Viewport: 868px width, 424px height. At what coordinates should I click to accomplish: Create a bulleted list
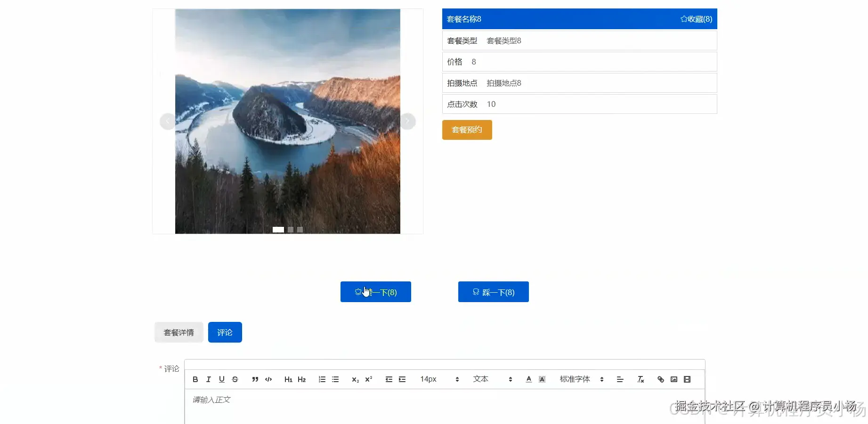click(x=335, y=379)
